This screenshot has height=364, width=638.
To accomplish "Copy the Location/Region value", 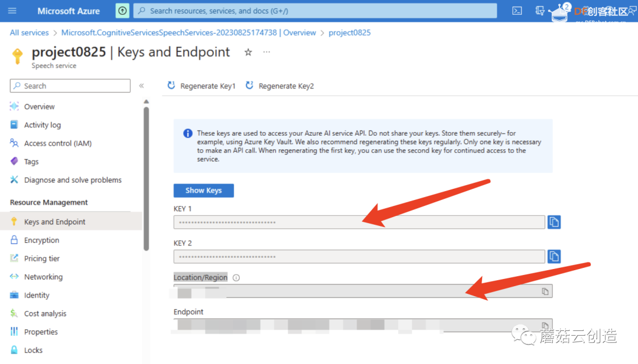I will pyautogui.click(x=545, y=291).
